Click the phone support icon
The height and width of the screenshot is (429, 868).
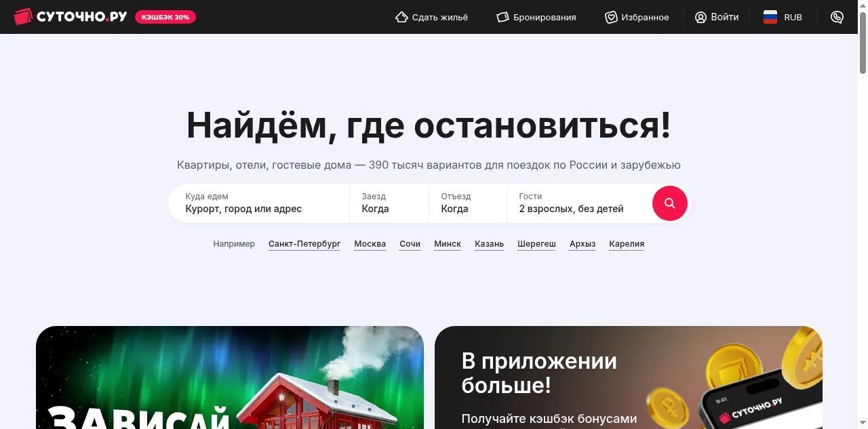pyautogui.click(x=837, y=17)
